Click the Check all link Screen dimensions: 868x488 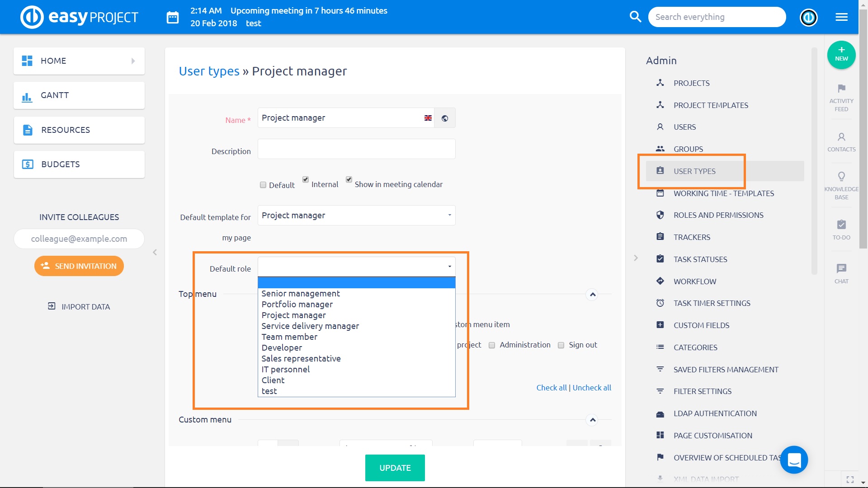(x=551, y=387)
